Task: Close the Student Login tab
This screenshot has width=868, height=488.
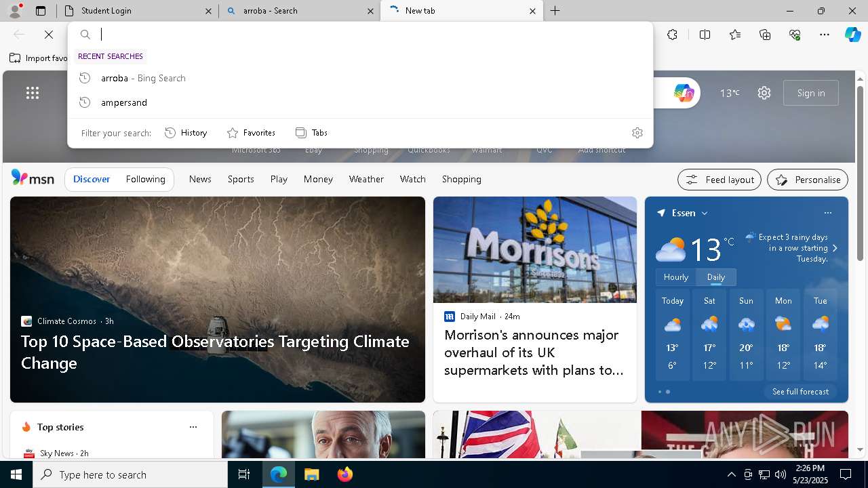Action: pos(208,11)
